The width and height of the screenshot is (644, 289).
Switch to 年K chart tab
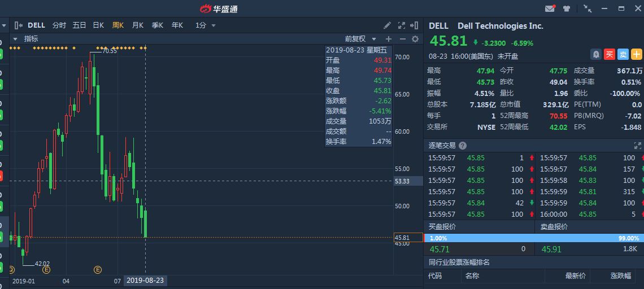tap(177, 25)
